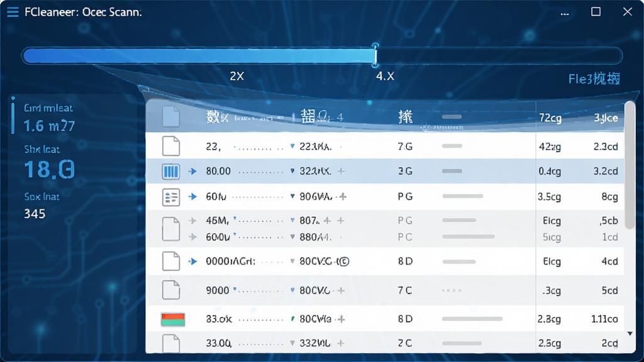Expand the 80CVC dropdown triangle in 9000 row

click(292, 290)
